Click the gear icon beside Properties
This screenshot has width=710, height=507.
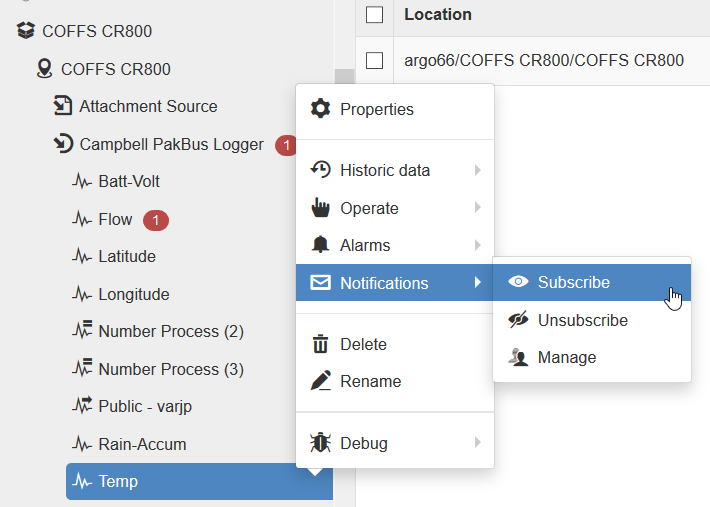point(321,109)
